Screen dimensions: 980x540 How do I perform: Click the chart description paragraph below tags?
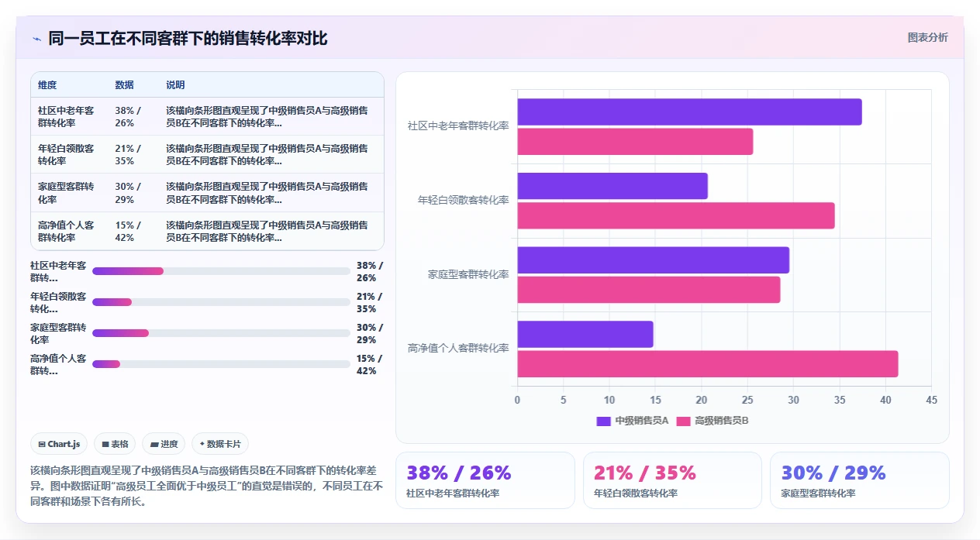pyautogui.click(x=207, y=486)
